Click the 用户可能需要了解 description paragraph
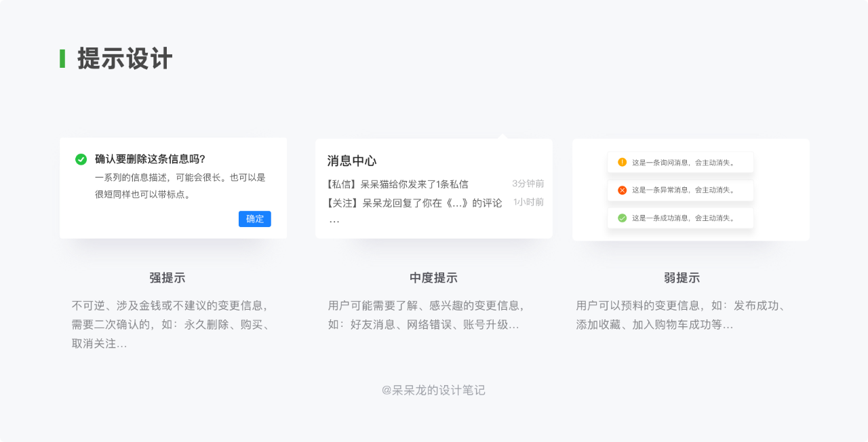 428,315
